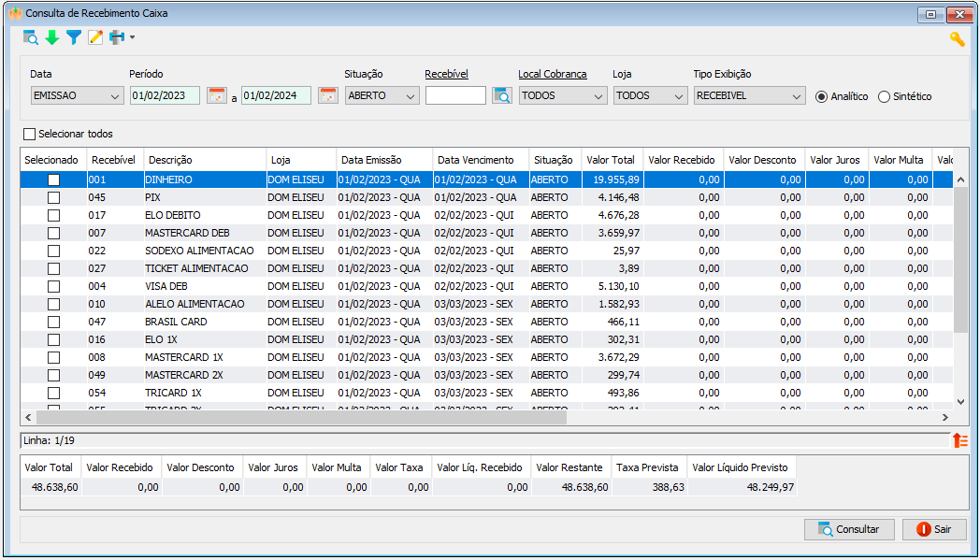Open the Tipo Exibição RECEBIVEL dropdown

[x=749, y=95]
